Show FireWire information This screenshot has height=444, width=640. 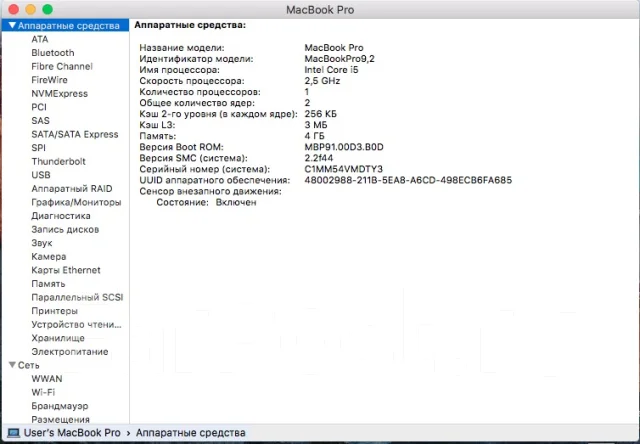click(x=49, y=80)
